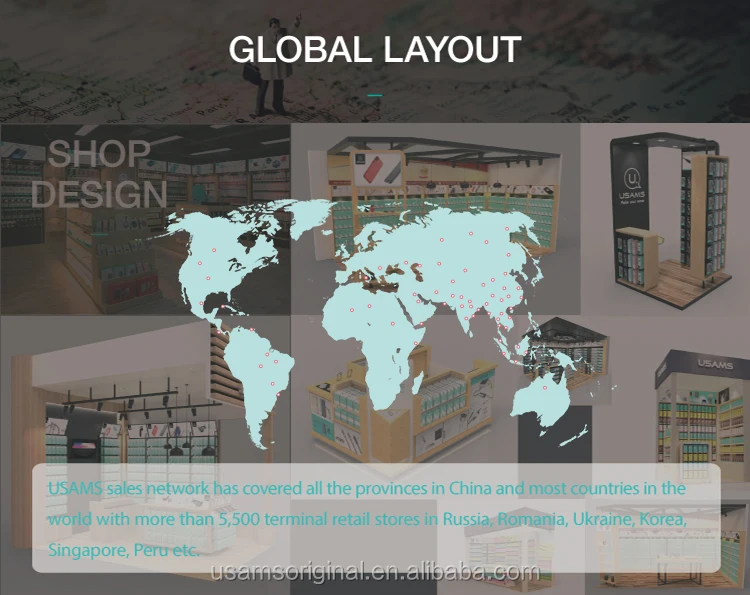750x595 pixels.
Task: Click the GLOBAL LAYOUT heading
Action: pos(375,49)
